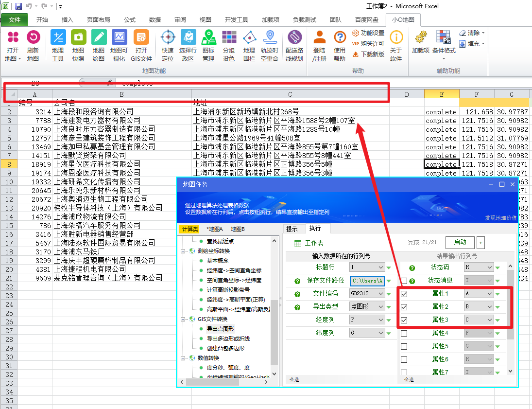Click the plus button beside 启动

[x=481, y=243]
